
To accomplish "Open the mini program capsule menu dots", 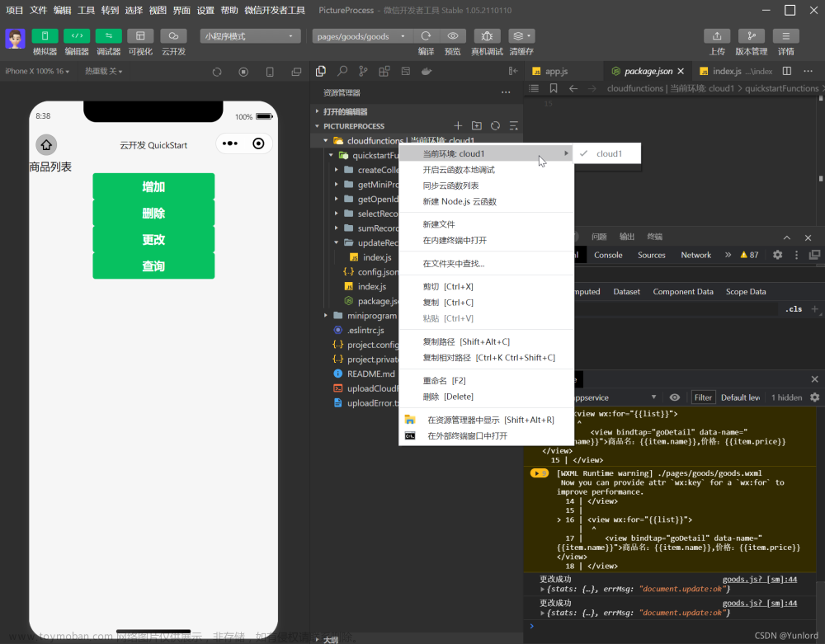I will [x=230, y=143].
